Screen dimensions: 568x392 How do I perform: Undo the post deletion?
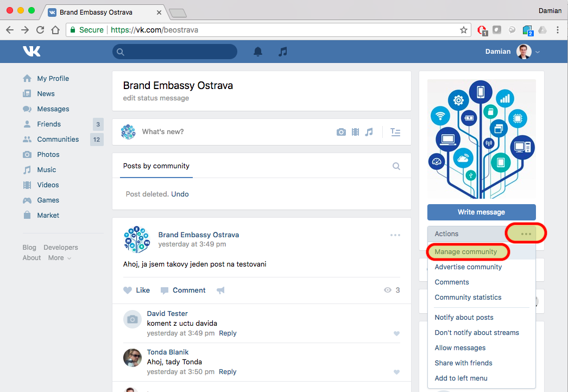point(180,194)
